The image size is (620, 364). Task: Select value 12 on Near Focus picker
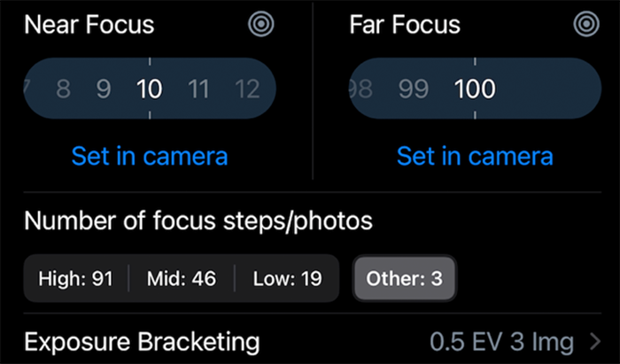tap(247, 89)
